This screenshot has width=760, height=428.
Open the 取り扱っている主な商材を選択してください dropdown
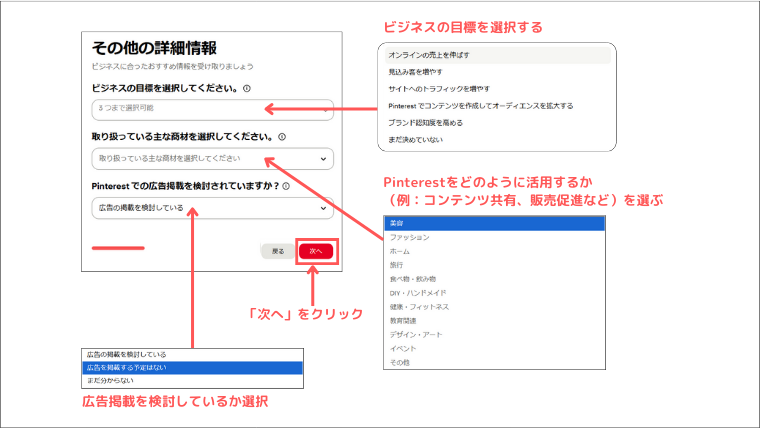(212, 159)
